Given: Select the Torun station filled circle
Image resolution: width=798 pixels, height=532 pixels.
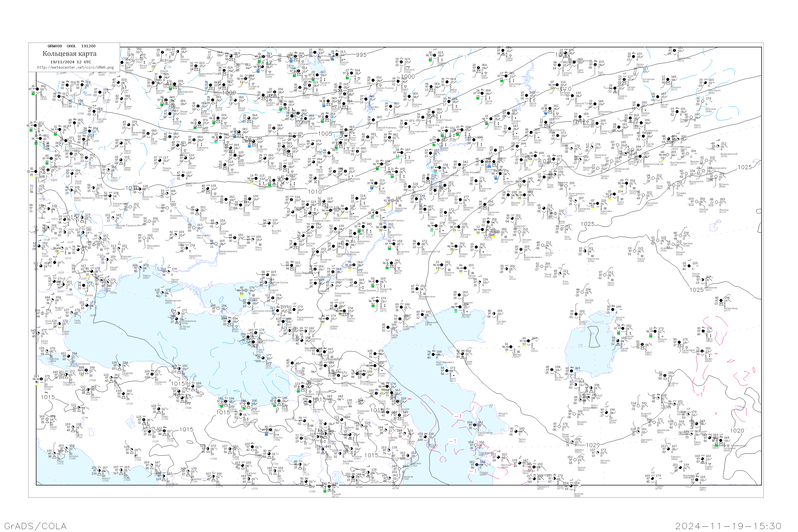Looking at the screenshot, I should click(37, 89).
